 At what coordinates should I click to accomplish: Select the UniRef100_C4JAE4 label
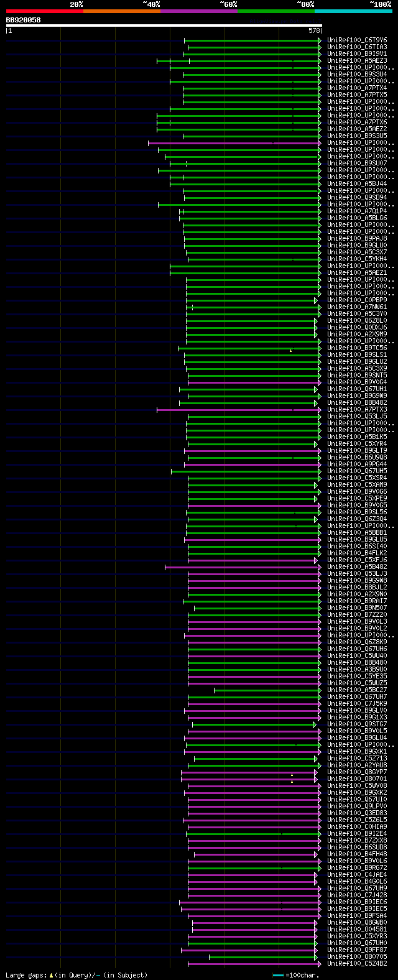tap(358, 875)
